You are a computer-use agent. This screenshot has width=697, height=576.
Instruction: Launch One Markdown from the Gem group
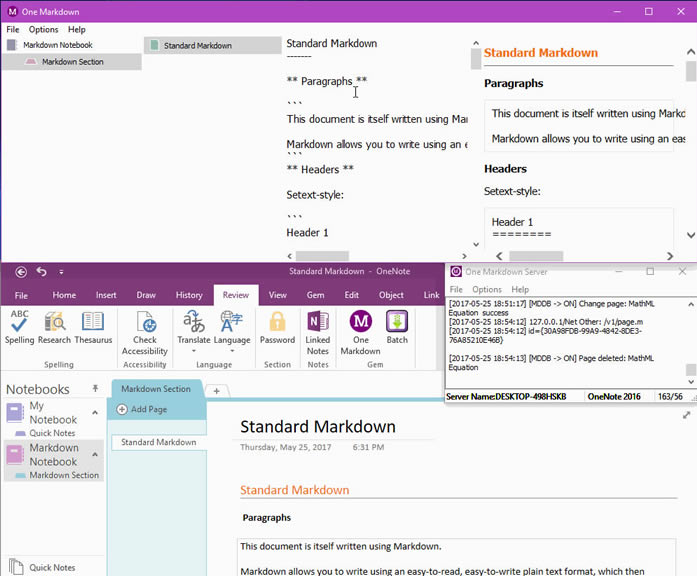tap(360, 323)
